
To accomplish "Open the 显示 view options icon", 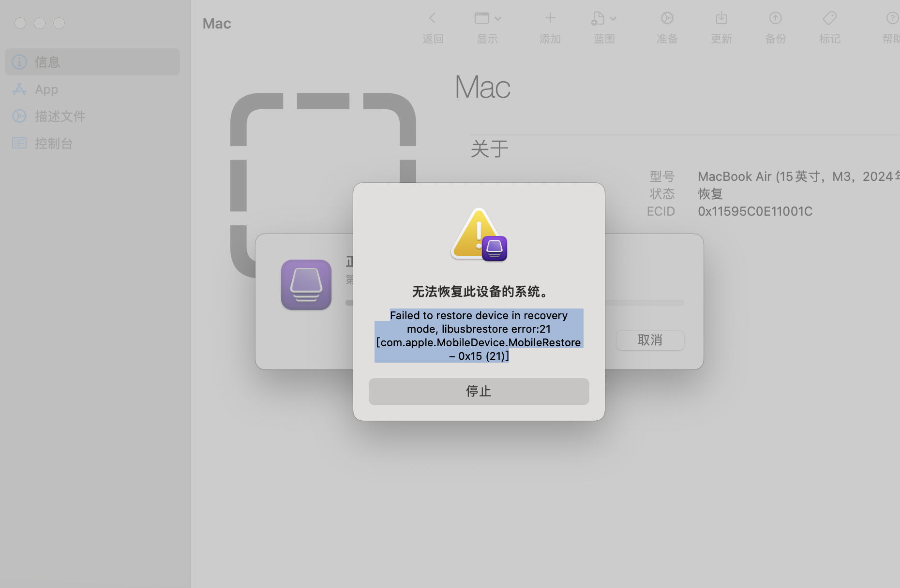I will [x=482, y=18].
